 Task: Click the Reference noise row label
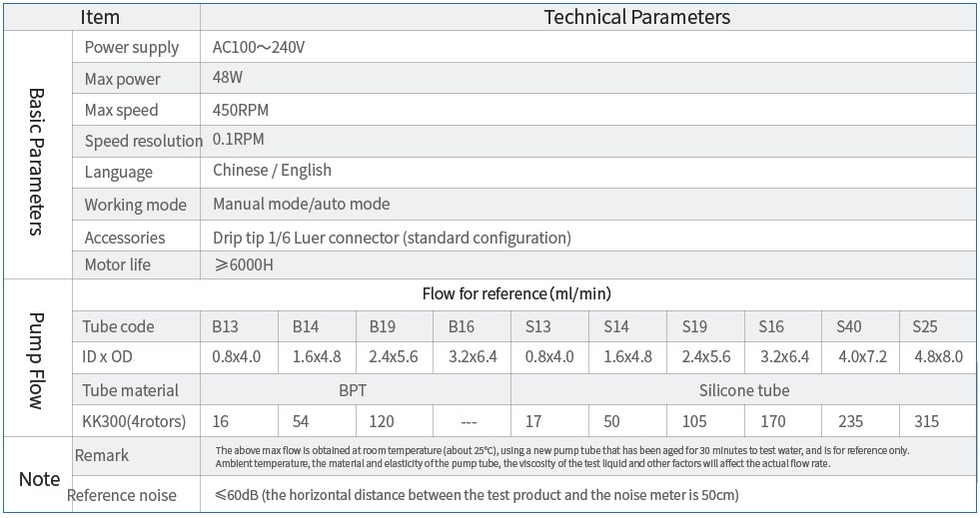click(122, 495)
